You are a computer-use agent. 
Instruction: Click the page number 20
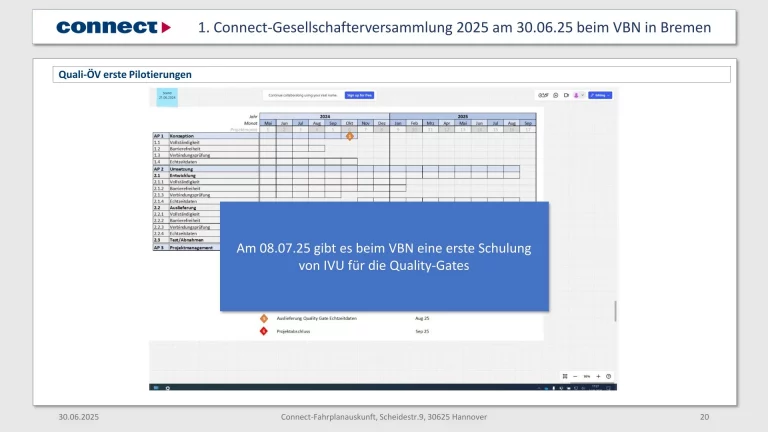704,417
